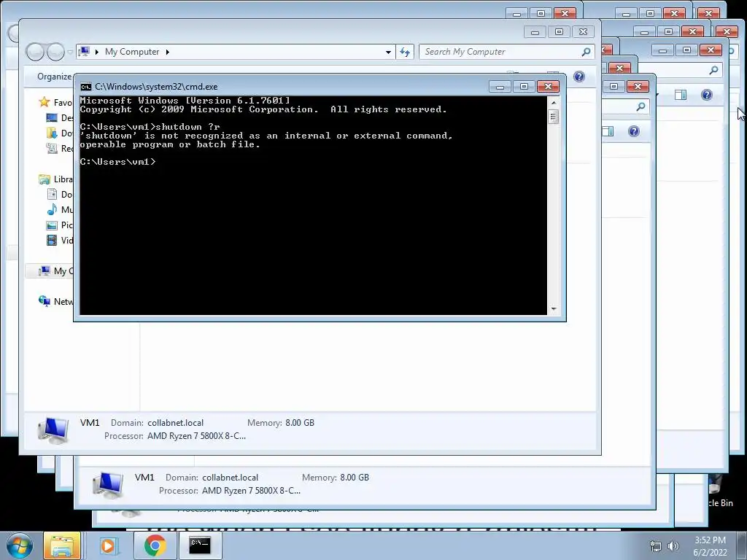Click the search magnifier in front Explorer window
The width and height of the screenshot is (747, 560).
587,52
